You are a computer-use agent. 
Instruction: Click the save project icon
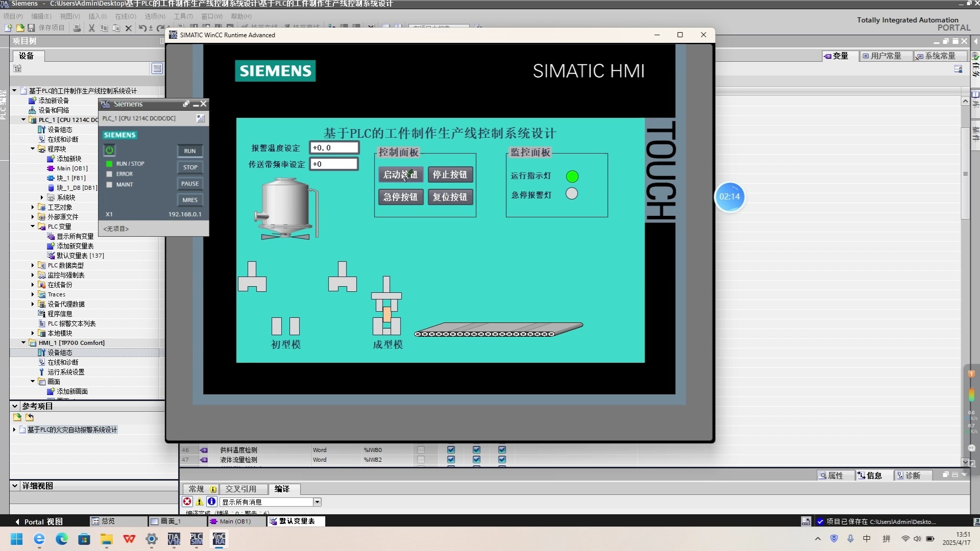(x=31, y=28)
